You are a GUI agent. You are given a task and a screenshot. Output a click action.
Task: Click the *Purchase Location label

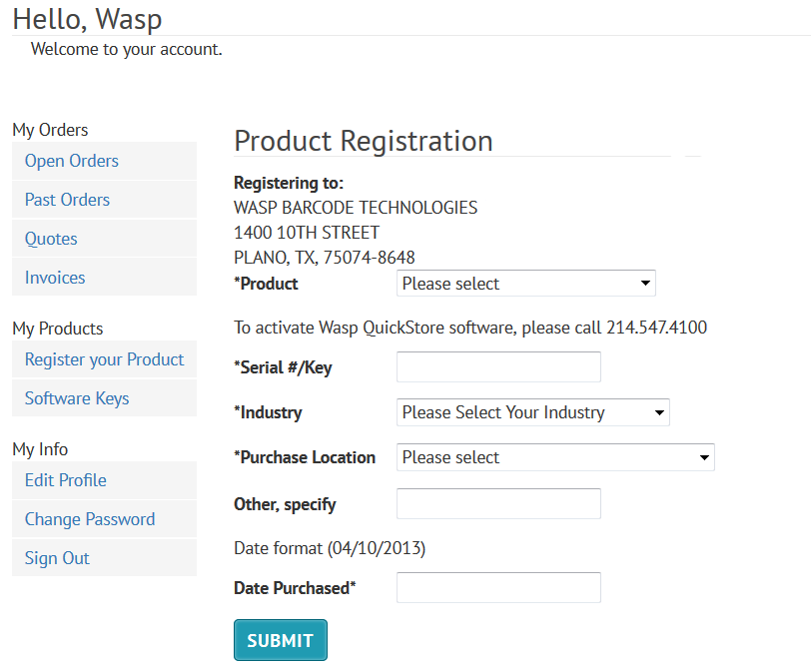click(305, 457)
